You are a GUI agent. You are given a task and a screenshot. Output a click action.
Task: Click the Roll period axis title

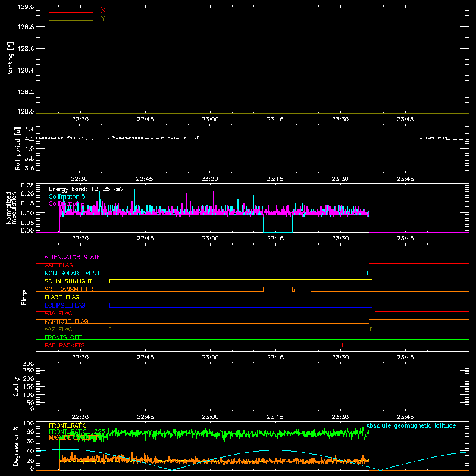click(18, 148)
